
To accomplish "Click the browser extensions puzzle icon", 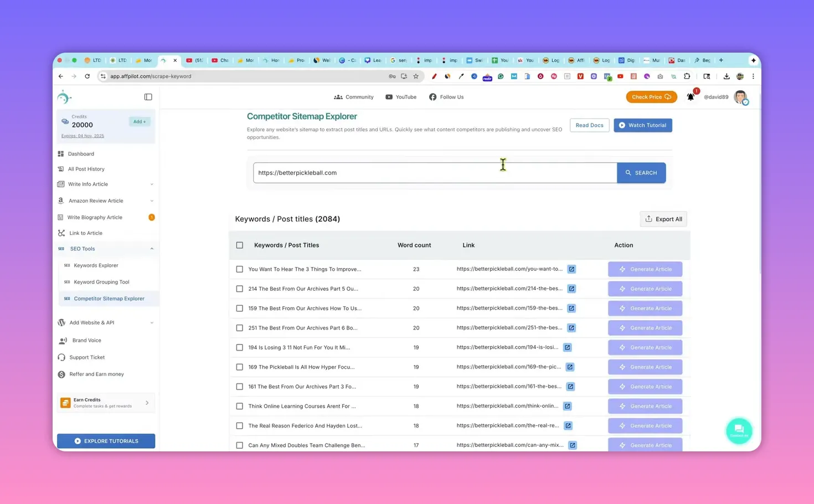I will point(687,76).
